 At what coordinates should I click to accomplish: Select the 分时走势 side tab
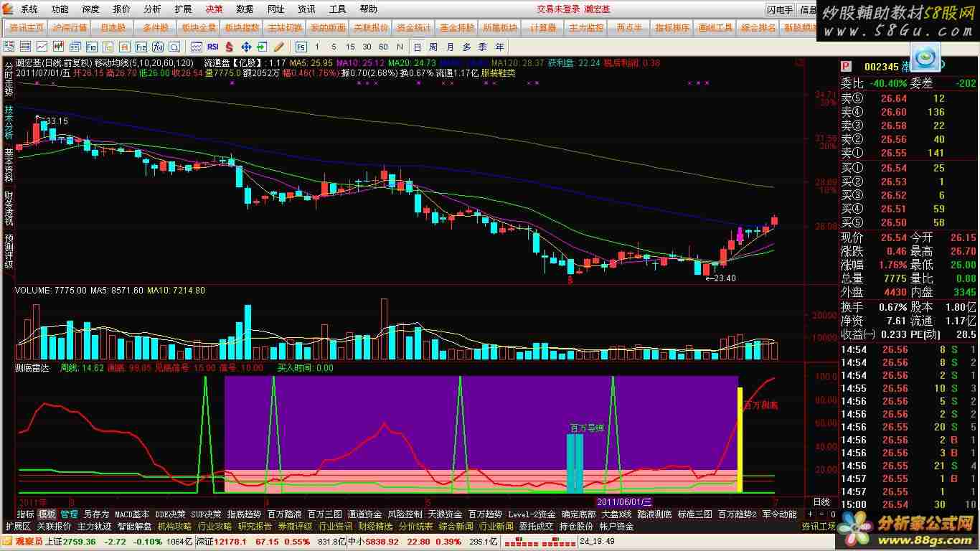[x=9, y=80]
